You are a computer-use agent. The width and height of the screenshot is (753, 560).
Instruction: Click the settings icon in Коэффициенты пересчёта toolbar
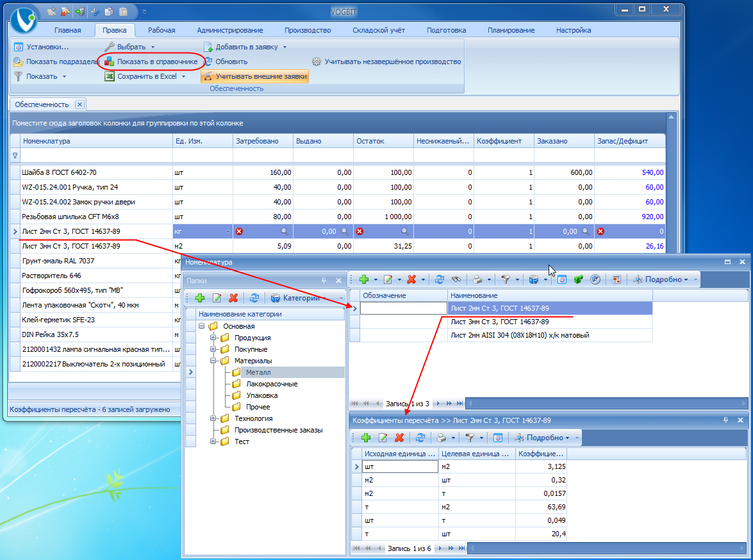(x=498, y=438)
